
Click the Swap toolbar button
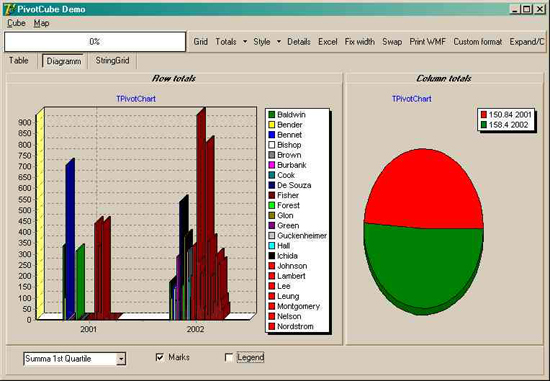pos(392,42)
